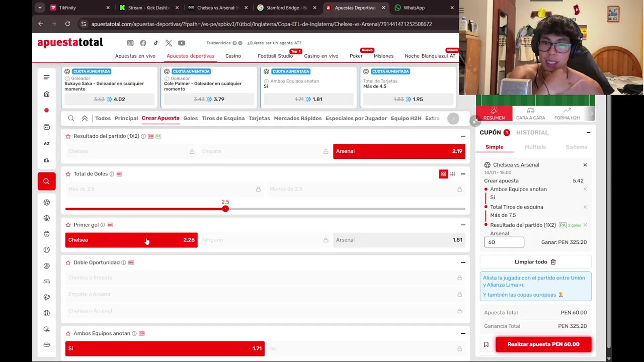Click the Total de Goles 2.5 slider handle
This screenshot has width=644, height=362.
(x=225, y=209)
